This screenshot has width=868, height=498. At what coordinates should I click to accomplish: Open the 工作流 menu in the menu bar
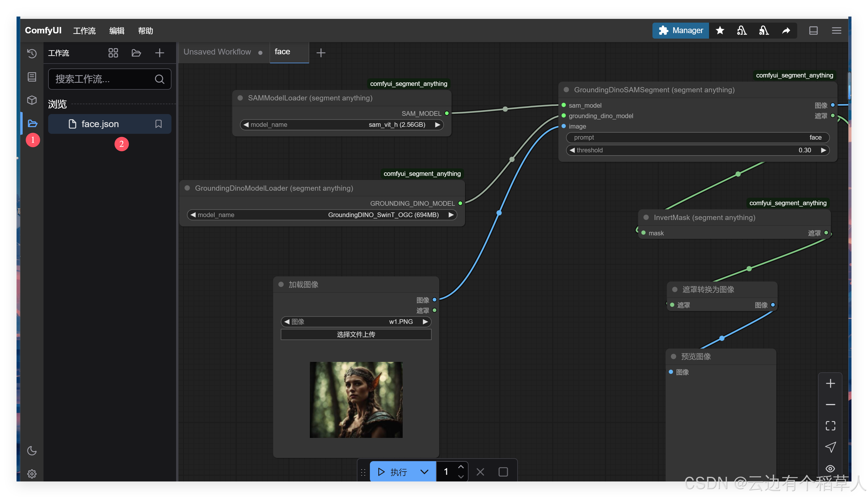pyautogui.click(x=84, y=31)
